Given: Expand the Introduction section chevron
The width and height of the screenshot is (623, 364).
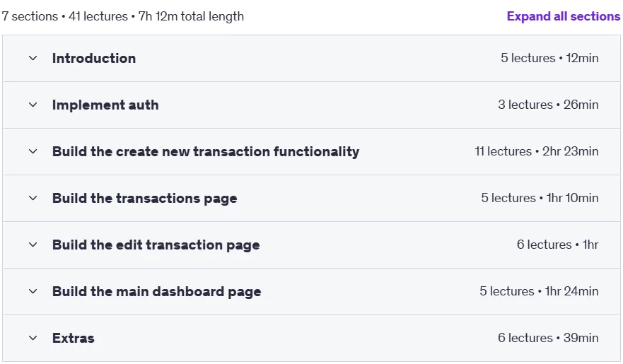Looking at the screenshot, I should [x=33, y=59].
